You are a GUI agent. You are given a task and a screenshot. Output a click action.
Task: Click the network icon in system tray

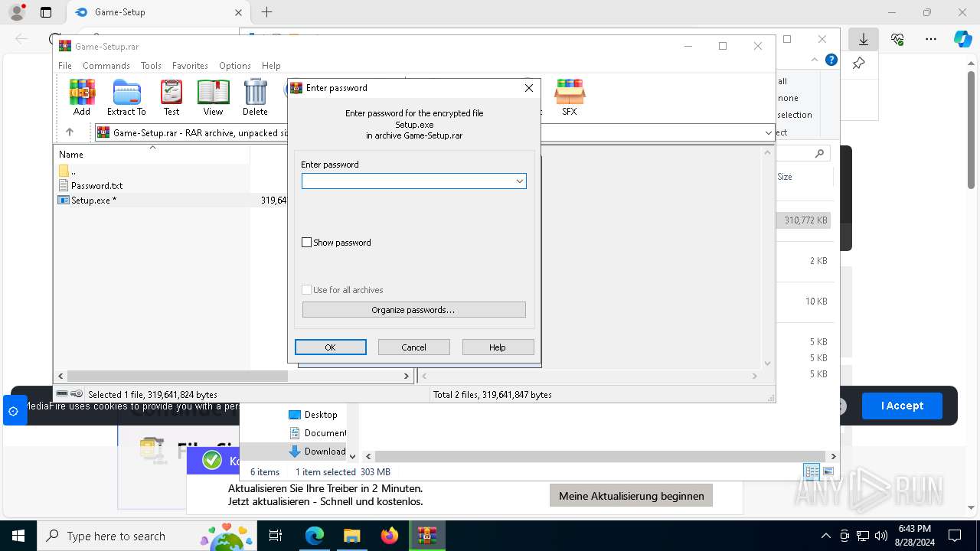pos(863,536)
